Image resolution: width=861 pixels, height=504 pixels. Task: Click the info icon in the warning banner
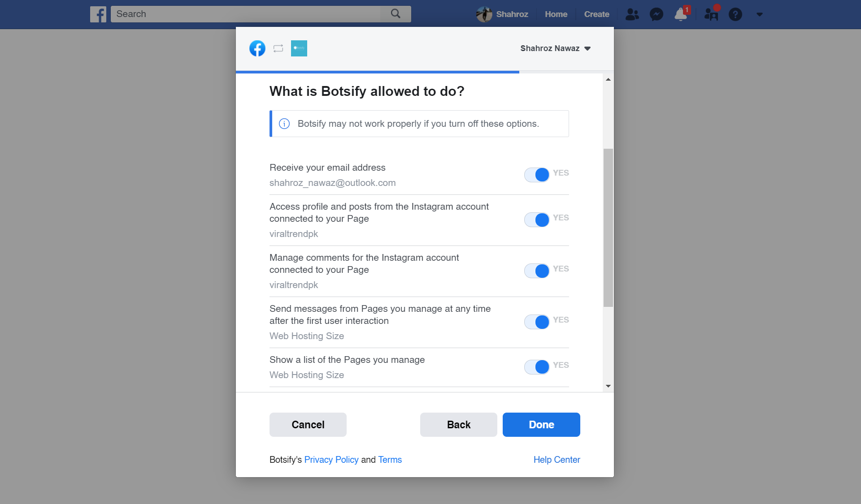point(284,124)
